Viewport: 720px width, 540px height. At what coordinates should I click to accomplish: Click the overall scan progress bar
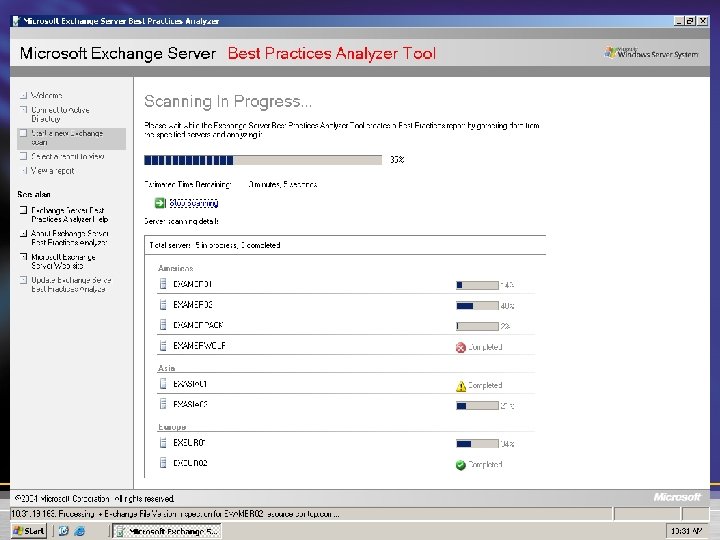point(263,160)
